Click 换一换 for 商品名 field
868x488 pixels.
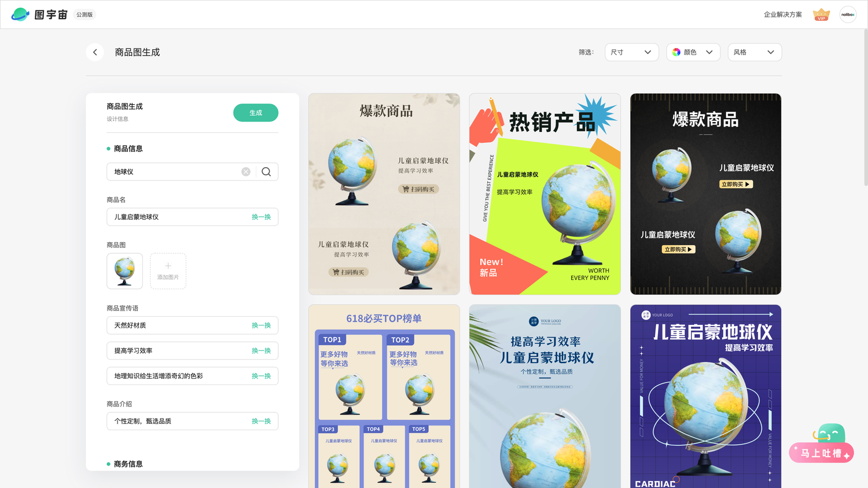pyautogui.click(x=261, y=217)
